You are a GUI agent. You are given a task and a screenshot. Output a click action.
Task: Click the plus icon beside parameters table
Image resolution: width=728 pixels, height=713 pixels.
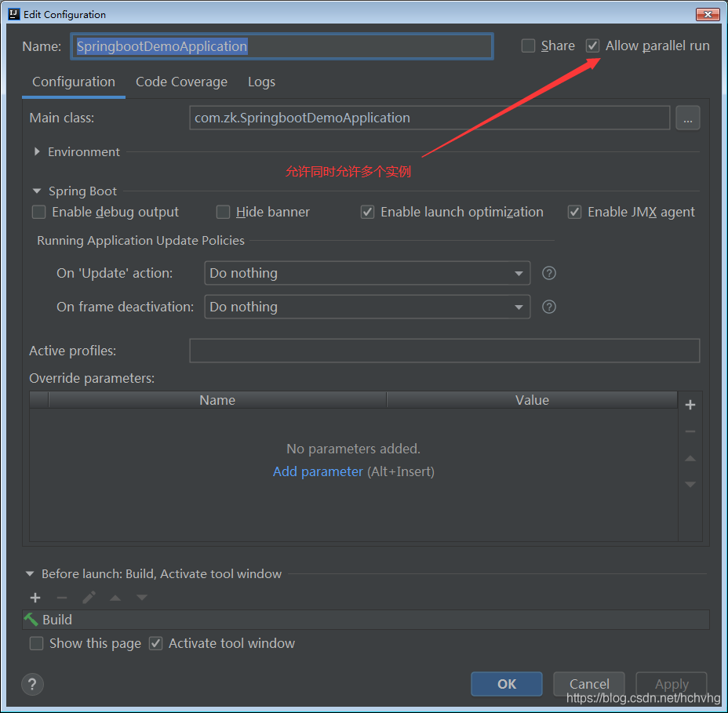coord(690,405)
